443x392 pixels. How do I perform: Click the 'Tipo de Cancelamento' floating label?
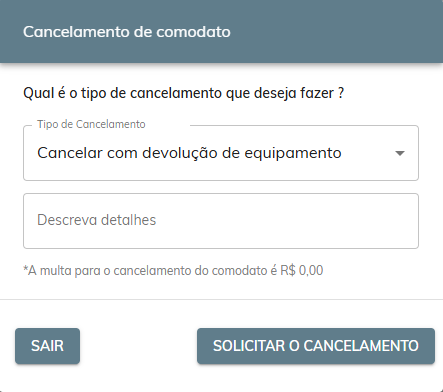tap(91, 124)
